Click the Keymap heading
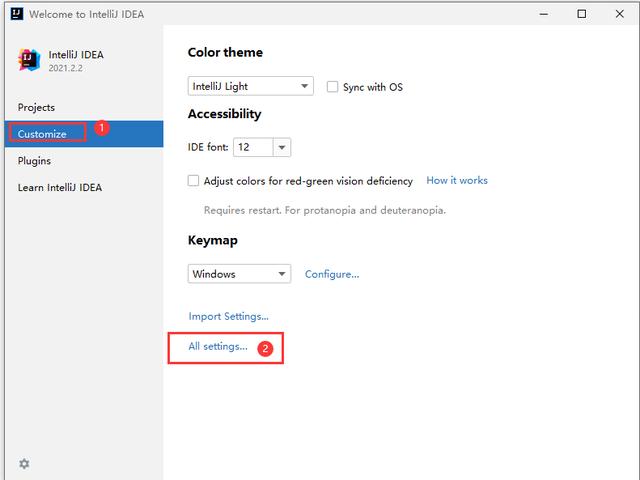This screenshot has width=640, height=480. (x=213, y=240)
